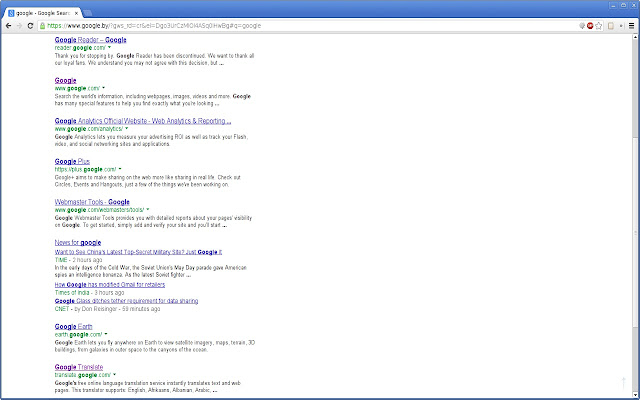Click the CNET - by Don Reisinger text

pos(107,309)
